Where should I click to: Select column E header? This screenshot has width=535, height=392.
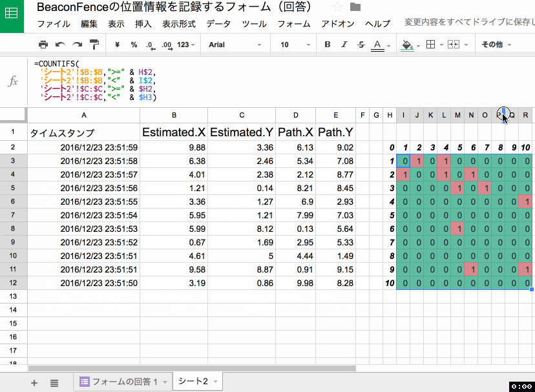click(336, 116)
